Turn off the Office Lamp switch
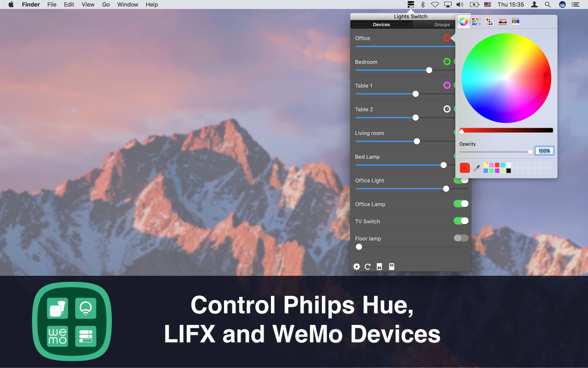The image size is (588, 368). click(x=461, y=204)
